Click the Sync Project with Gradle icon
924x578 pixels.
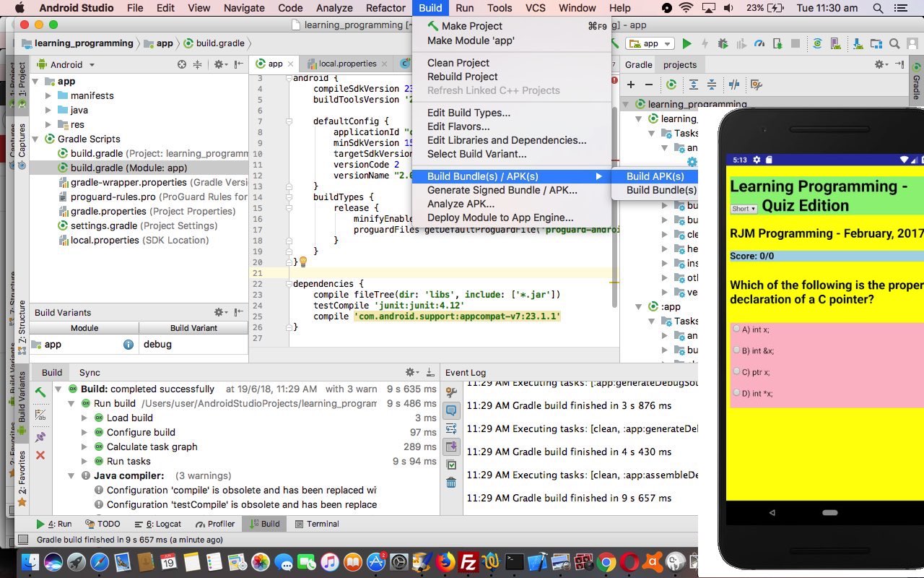point(817,43)
